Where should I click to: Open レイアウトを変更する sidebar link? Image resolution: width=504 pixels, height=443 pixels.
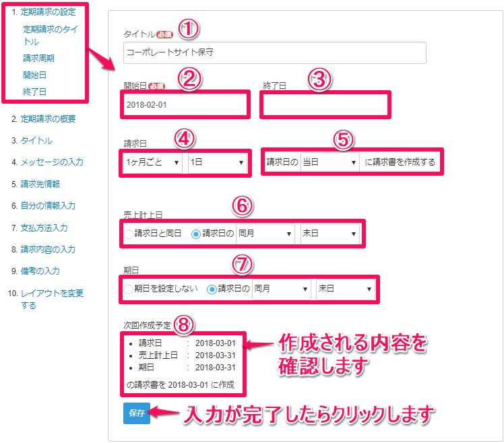tap(52, 299)
